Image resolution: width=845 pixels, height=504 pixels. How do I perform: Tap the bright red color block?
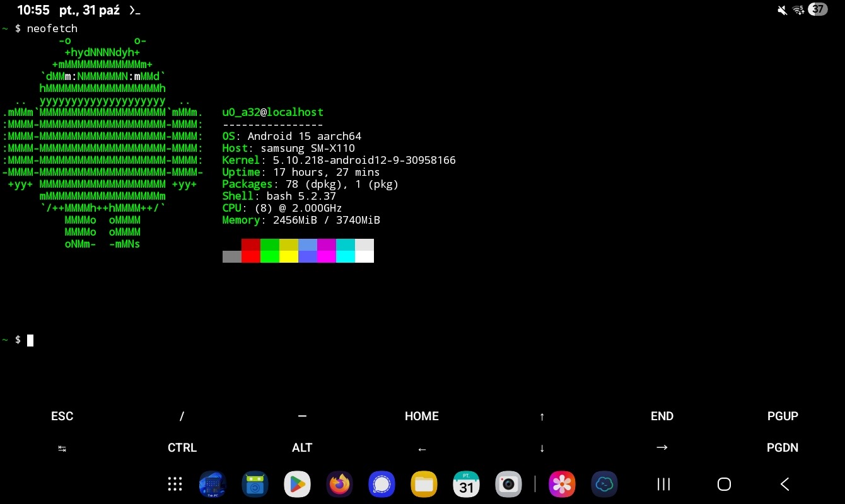(x=251, y=256)
